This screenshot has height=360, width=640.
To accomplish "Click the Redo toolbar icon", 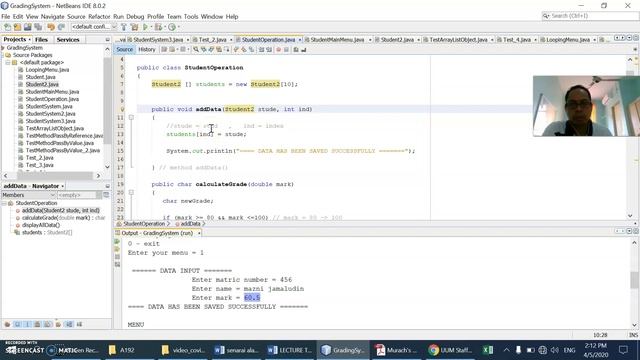I will click(x=61, y=27).
